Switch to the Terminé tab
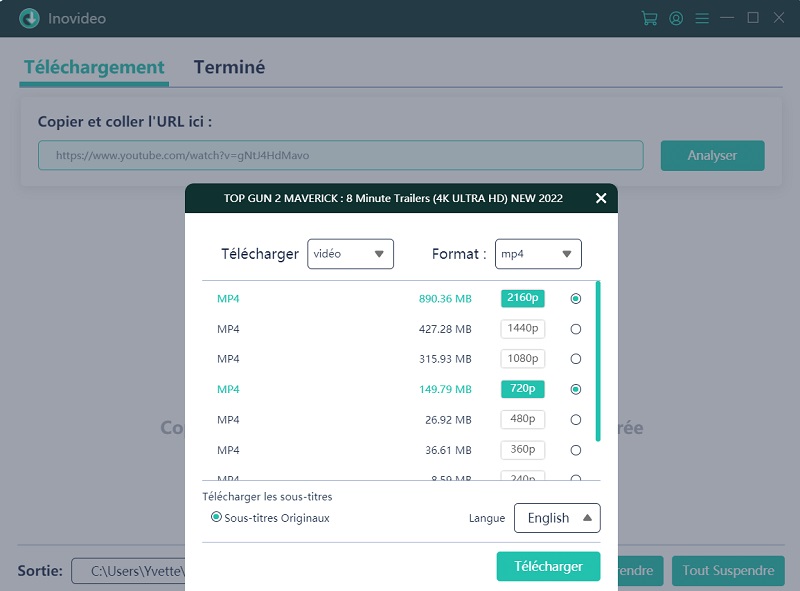Screen dimensions: 800x591 [229, 67]
